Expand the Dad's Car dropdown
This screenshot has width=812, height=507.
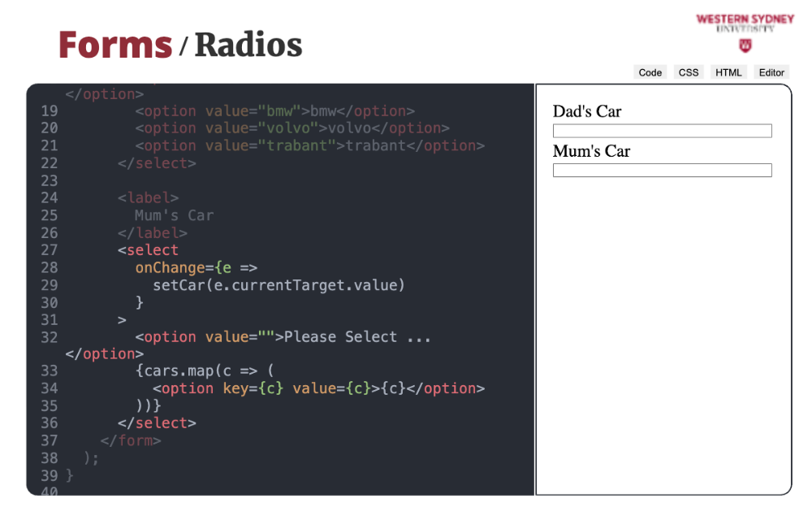click(x=662, y=131)
